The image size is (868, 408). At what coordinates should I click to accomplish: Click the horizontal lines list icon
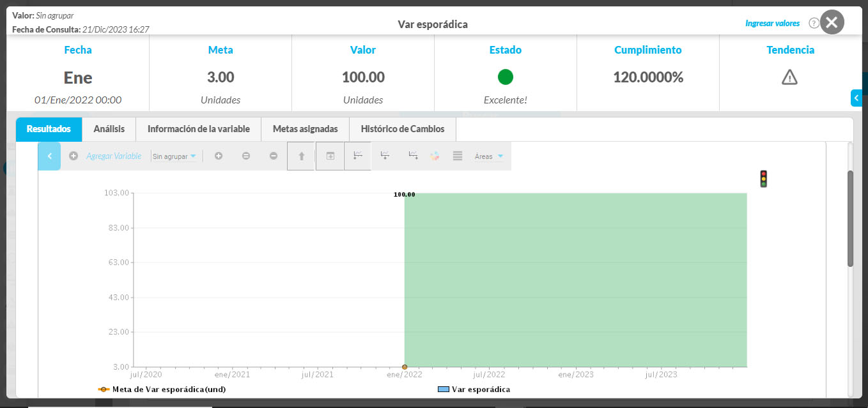(x=458, y=156)
